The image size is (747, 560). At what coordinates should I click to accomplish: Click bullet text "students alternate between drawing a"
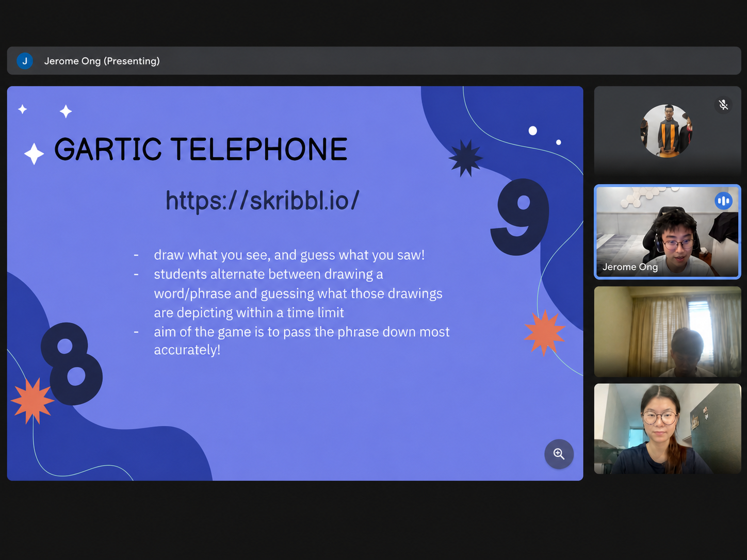pos(268,274)
